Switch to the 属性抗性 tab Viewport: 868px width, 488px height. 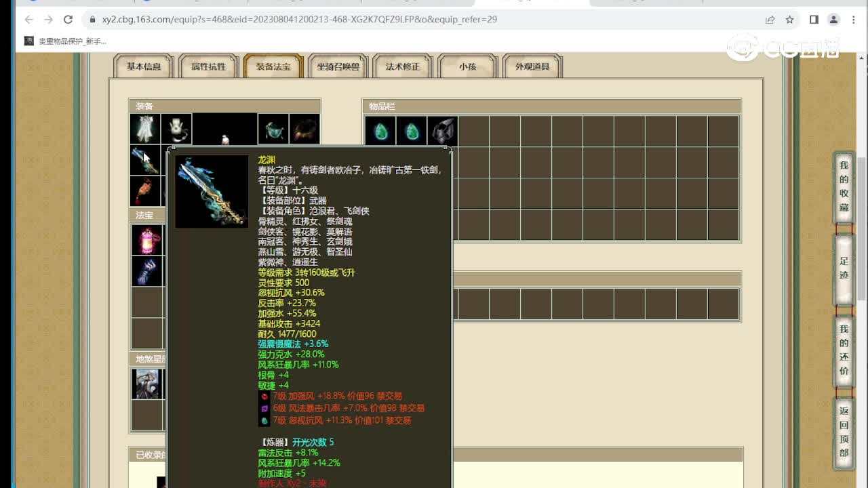click(208, 66)
